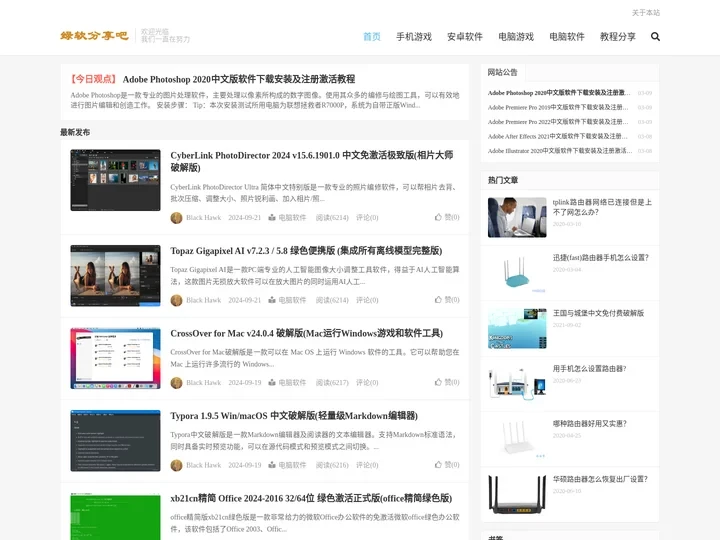Click Black Hawk author name on Typora post
This screenshot has height=540, width=720.
click(x=203, y=465)
